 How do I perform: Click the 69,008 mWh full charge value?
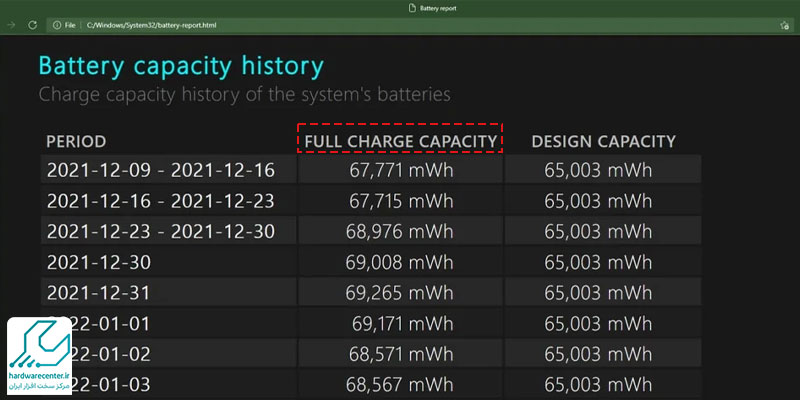pos(399,262)
